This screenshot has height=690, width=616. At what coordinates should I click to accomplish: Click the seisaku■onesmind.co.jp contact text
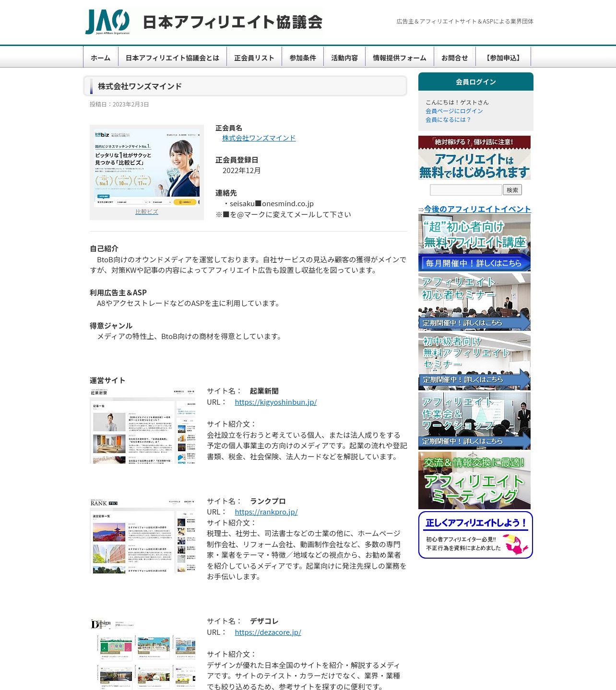272,203
